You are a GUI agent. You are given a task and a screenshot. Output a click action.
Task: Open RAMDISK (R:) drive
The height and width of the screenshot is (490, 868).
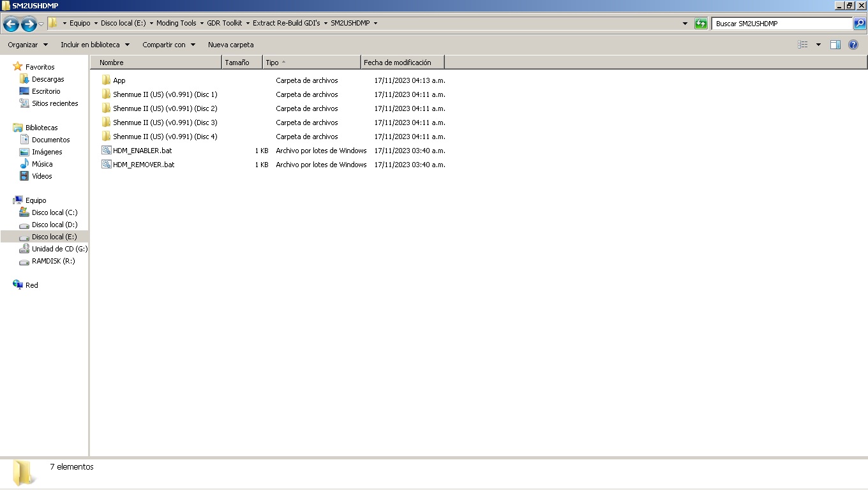54,261
